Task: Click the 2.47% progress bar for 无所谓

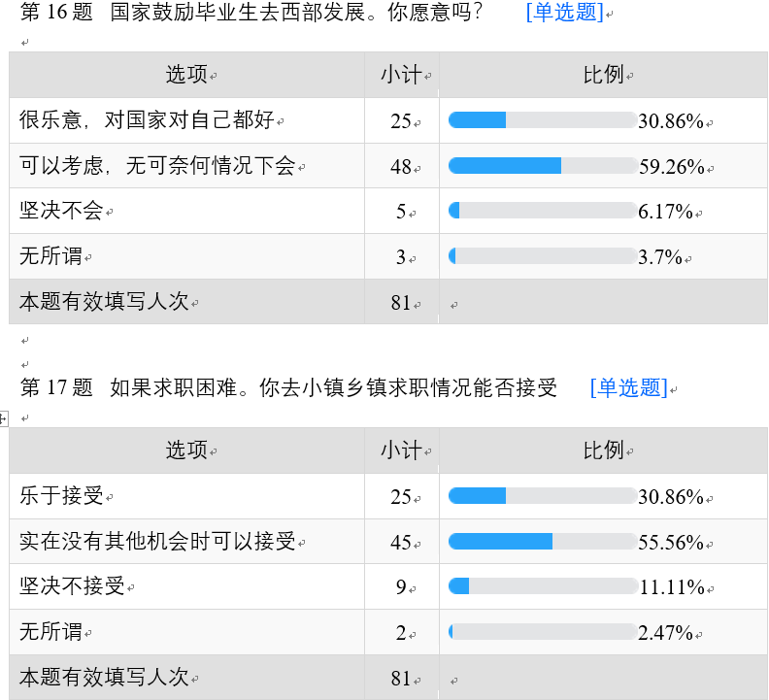Action: pos(542,632)
